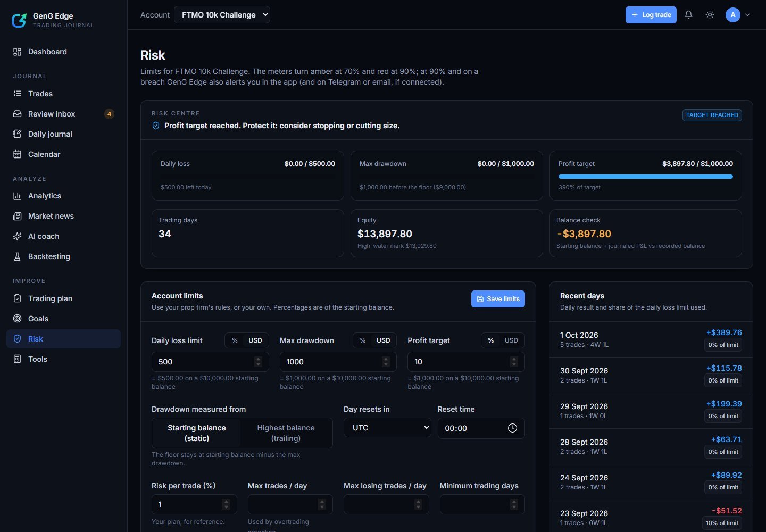The image size is (766, 532).
Task: Toggle light theme sun icon
Action: tap(710, 15)
